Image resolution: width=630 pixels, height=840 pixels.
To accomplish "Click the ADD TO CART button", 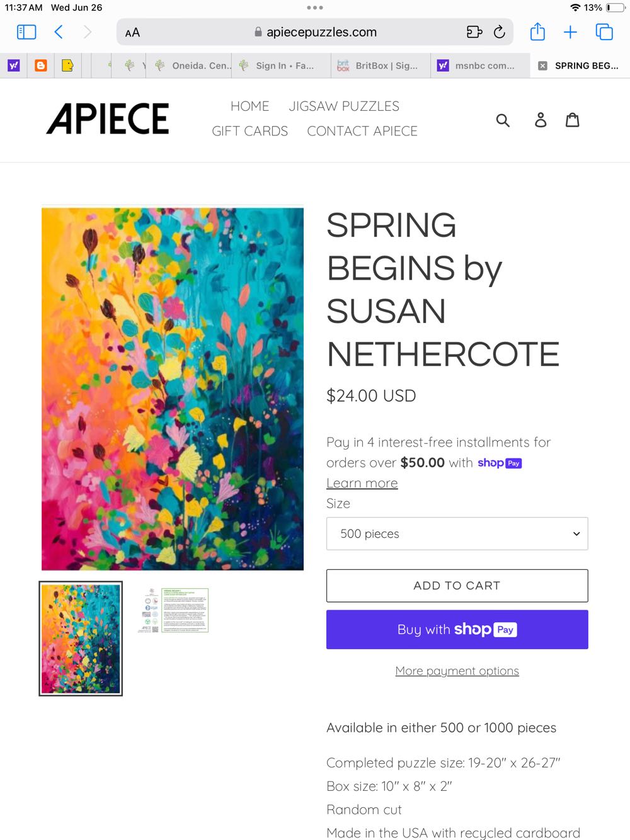I will [x=457, y=586].
